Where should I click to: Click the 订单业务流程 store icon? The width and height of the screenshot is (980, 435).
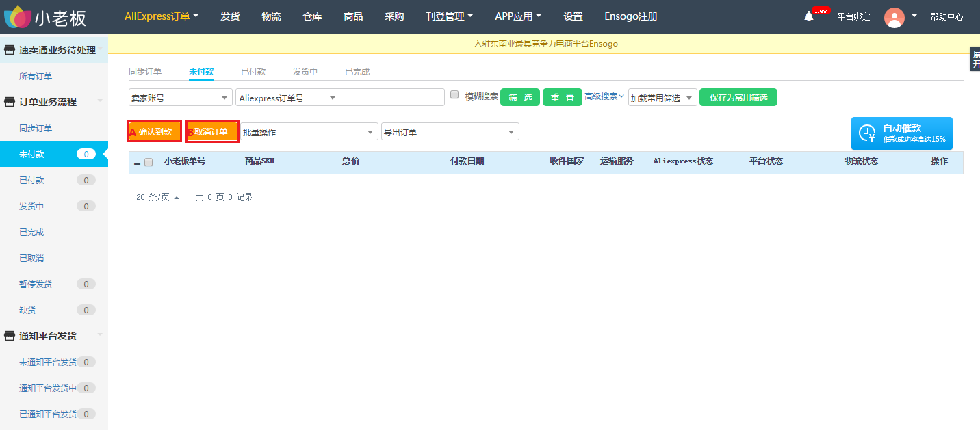tap(10, 102)
